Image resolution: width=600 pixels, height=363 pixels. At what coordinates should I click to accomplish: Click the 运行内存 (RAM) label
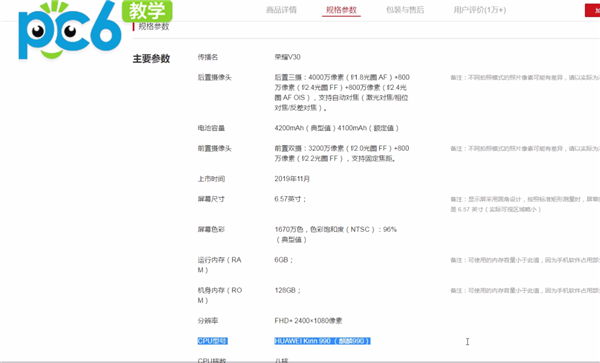219,265
